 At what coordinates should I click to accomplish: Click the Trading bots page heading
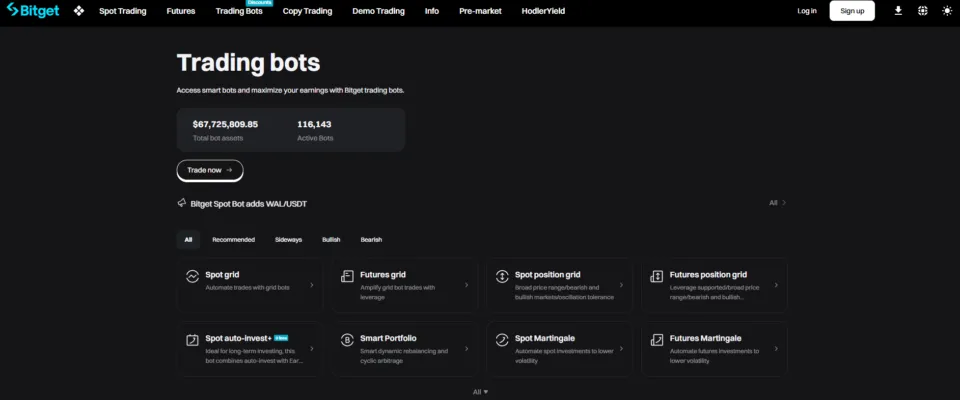[x=248, y=62]
